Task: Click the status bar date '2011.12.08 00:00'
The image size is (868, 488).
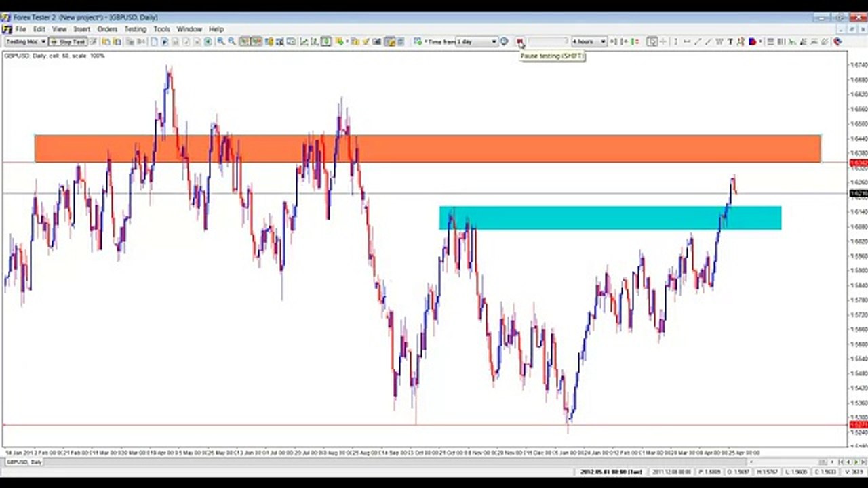Action: coord(672,472)
